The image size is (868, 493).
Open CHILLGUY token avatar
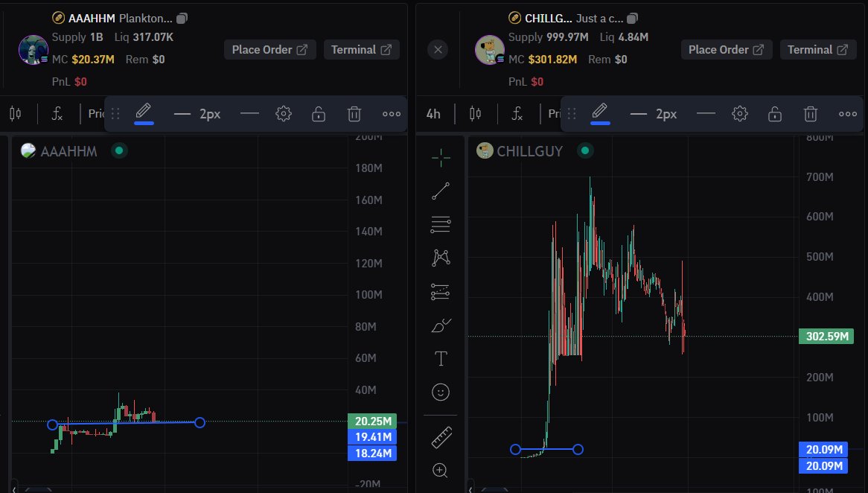click(x=489, y=50)
